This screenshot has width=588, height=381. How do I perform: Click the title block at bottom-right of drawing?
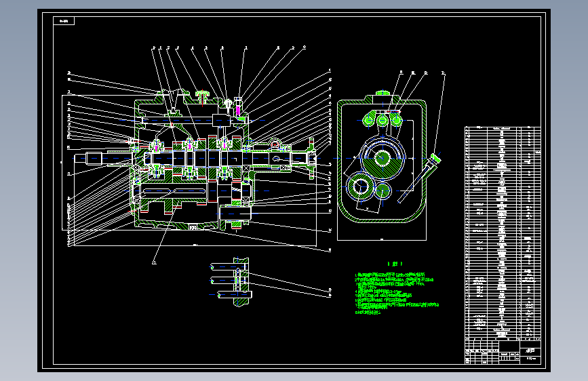point(503,352)
